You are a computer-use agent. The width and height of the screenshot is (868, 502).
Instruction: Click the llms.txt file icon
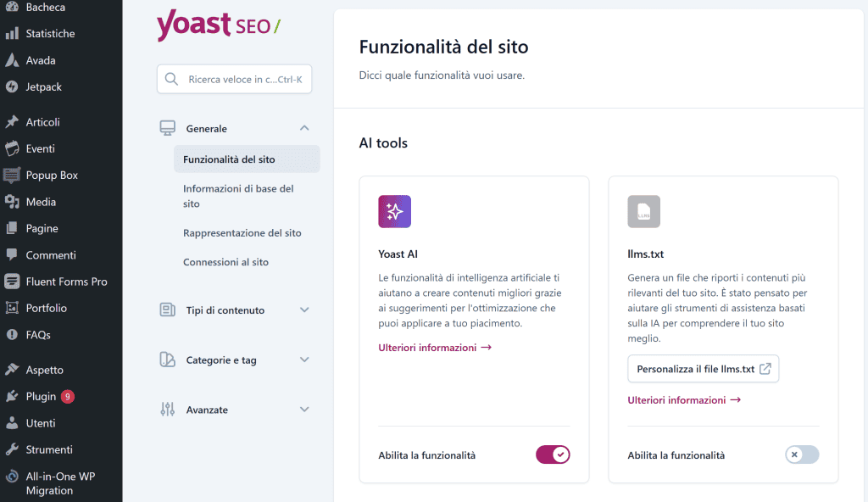tap(644, 212)
